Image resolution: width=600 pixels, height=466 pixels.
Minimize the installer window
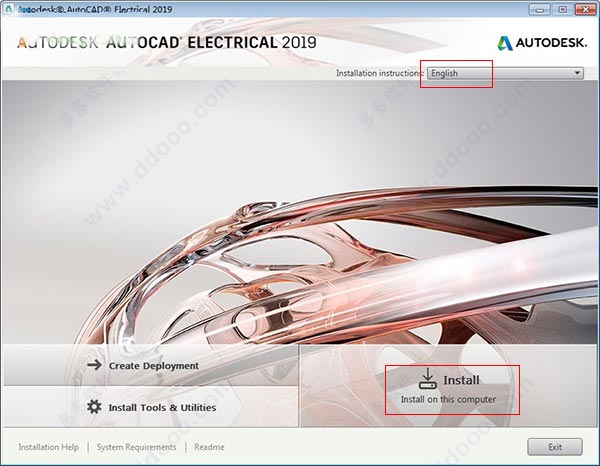540,10
